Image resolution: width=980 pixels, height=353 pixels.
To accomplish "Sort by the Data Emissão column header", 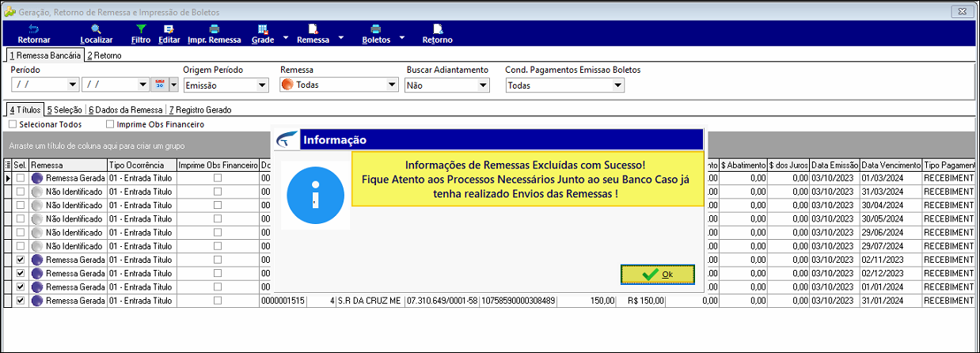I will point(834,165).
